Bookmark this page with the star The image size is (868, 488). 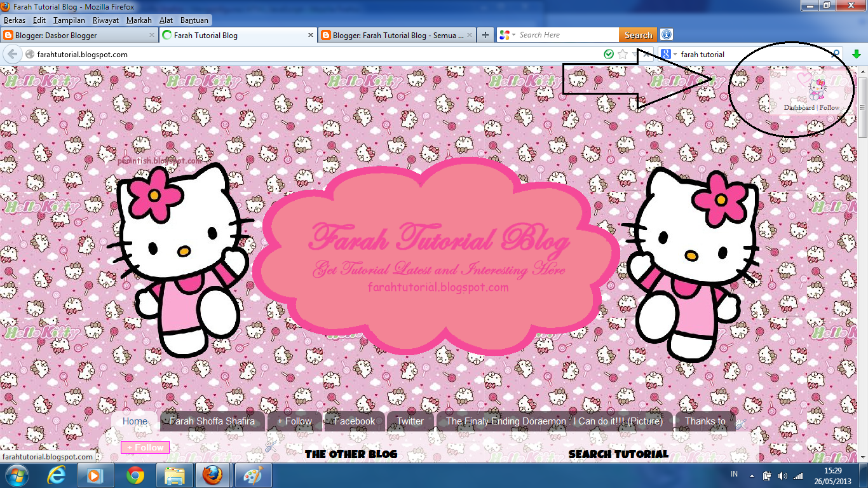point(623,55)
